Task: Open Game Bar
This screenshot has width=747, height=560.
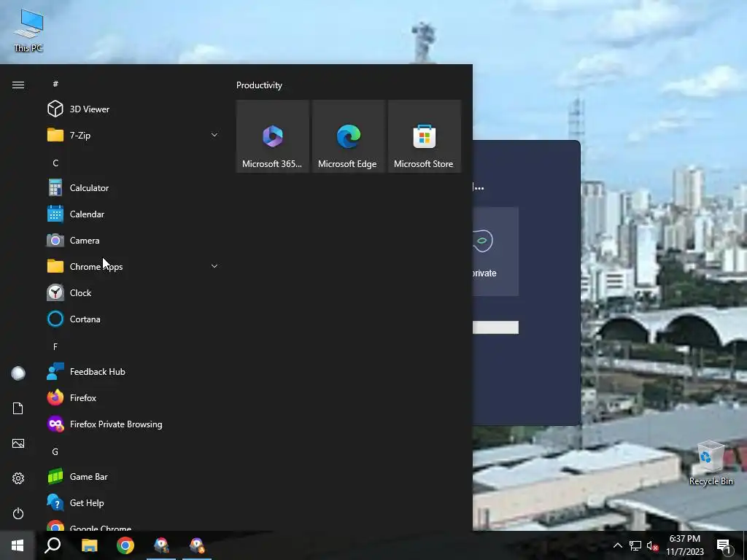Action: point(133,476)
